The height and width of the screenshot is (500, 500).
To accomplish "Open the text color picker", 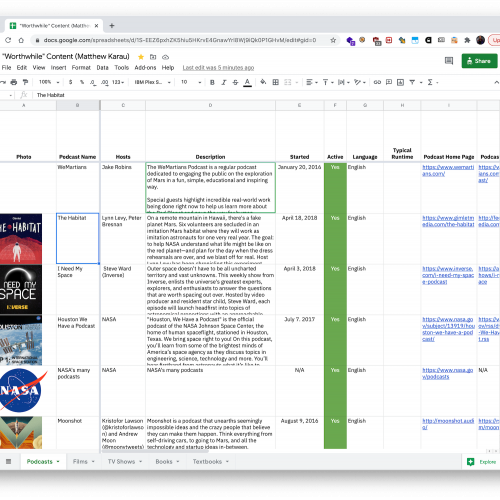I will click(x=247, y=82).
